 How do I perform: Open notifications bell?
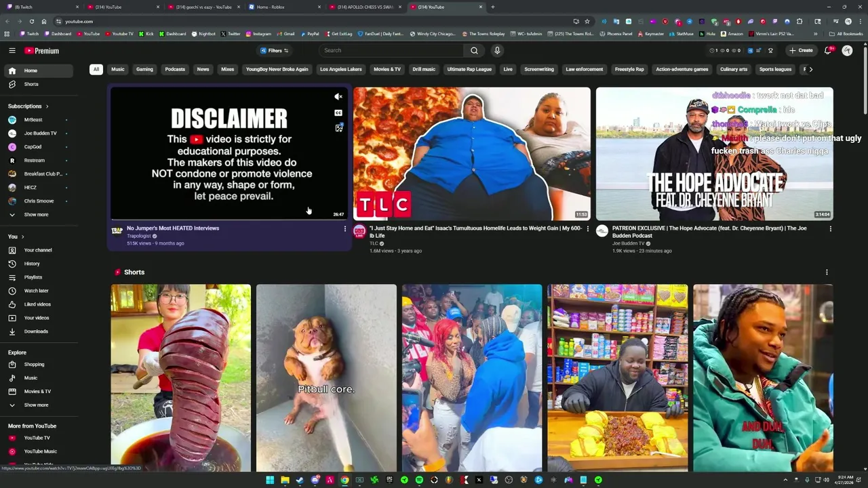pyautogui.click(x=828, y=50)
